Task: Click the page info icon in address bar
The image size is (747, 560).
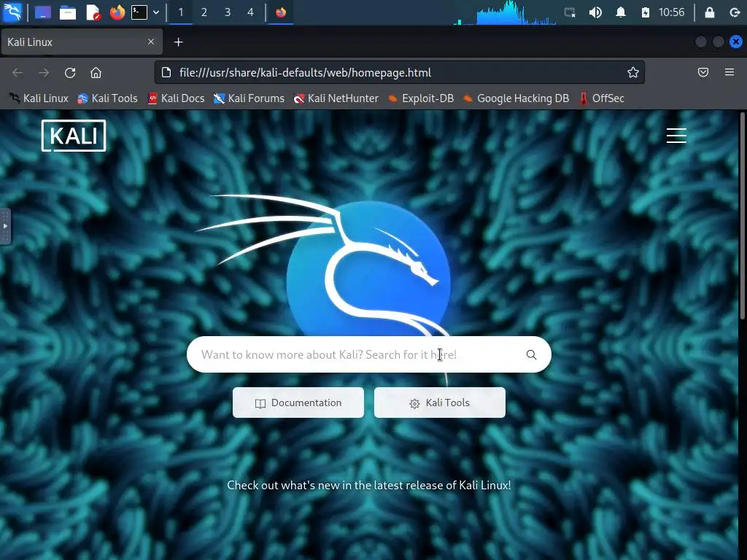Action: point(166,72)
